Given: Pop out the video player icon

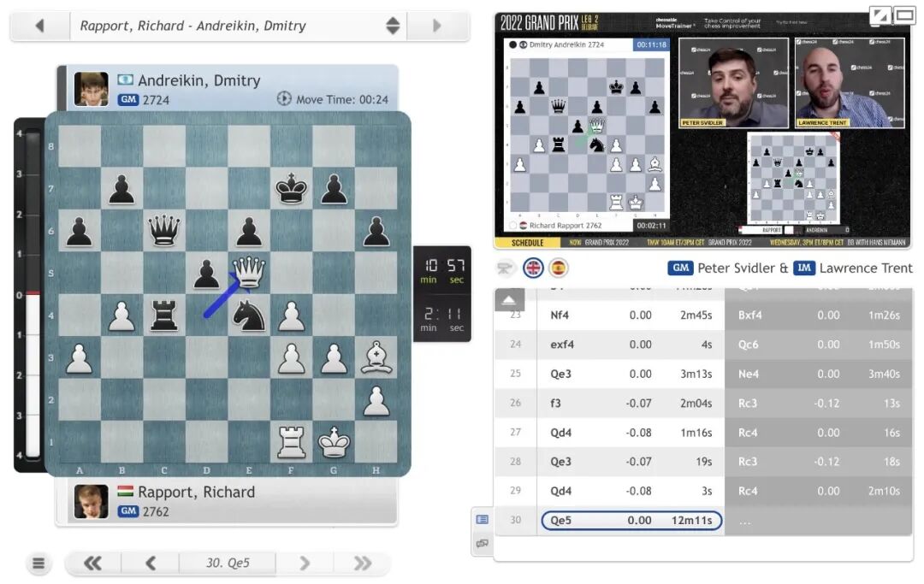Looking at the screenshot, I should coord(880,16).
